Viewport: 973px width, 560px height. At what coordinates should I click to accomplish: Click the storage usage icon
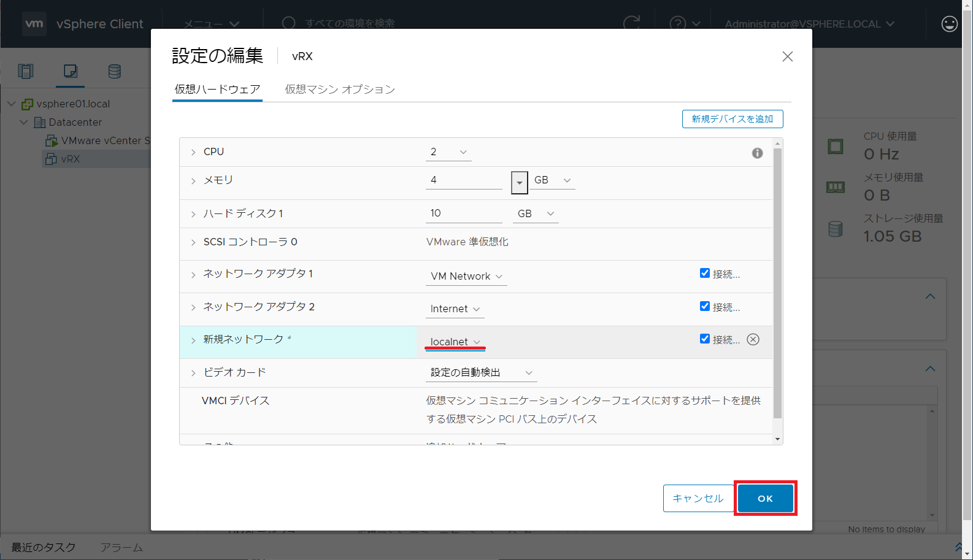pyautogui.click(x=836, y=229)
